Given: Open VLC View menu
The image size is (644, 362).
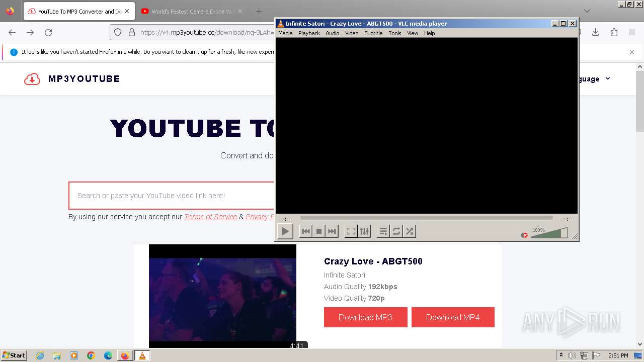Looking at the screenshot, I should tap(413, 33).
